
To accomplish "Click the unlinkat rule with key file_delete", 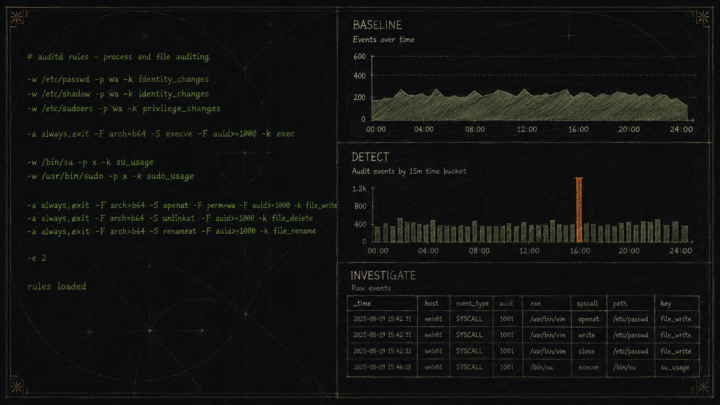I will tap(170, 218).
